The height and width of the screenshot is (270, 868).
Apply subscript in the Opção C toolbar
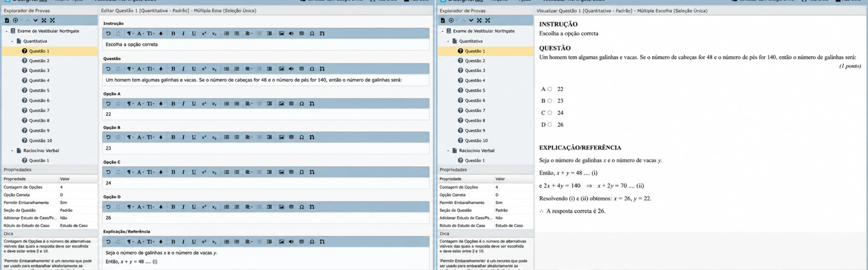click(x=214, y=172)
